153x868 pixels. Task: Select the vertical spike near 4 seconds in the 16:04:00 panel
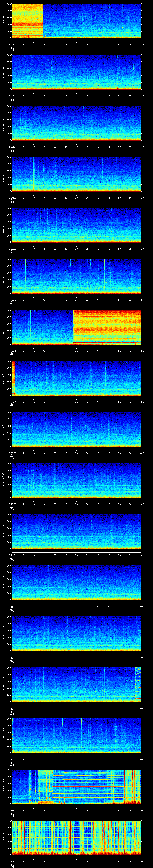(20, 174)
